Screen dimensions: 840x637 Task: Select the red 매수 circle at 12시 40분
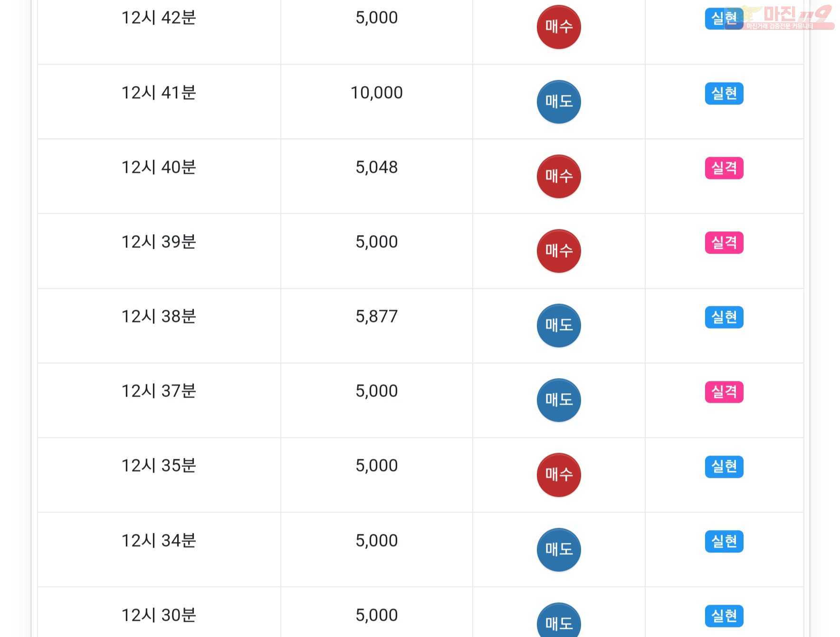click(559, 176)
